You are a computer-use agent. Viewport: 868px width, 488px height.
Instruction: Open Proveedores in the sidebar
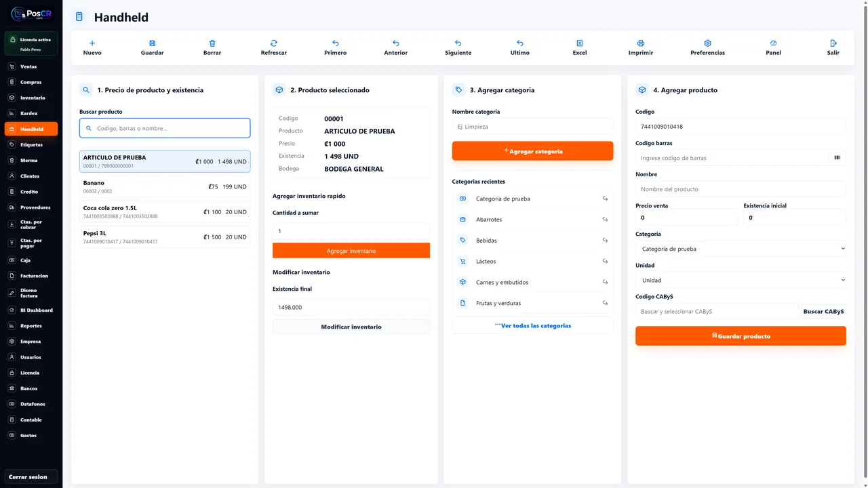pyautogui.click(x=31, y=207)
